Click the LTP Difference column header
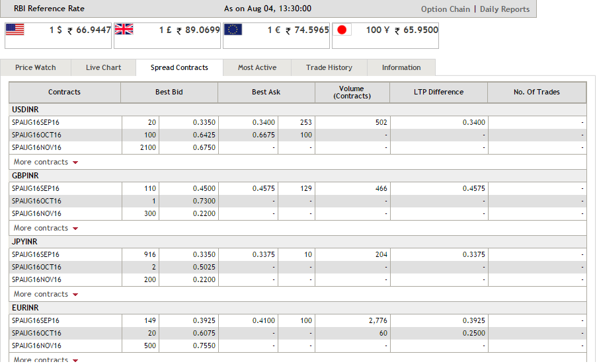Image resolution: width=597 pixels, height=364 pixels. 438,92
